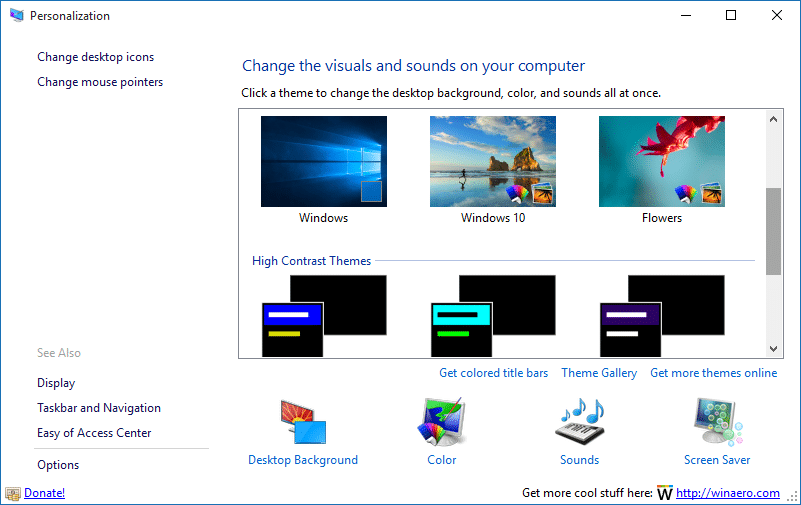Viewport: 801px width, 505px height.
Task: Click the Flowers theme name label
Action: pyautogui.click(x=662, y=218)
